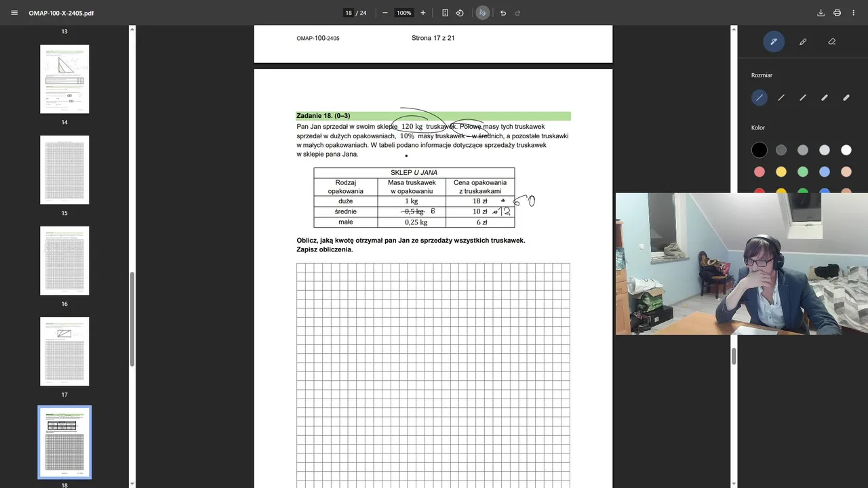Toggle the sidebar menu hamburger icon

coord(14,13)
